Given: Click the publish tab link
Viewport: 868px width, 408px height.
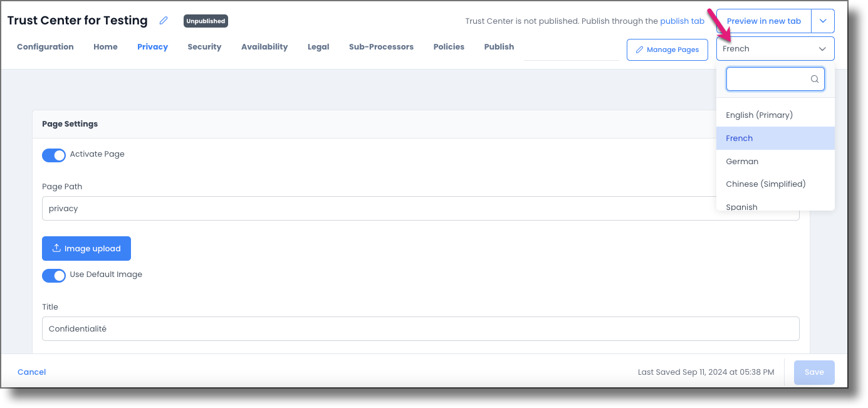Looking at the screenshot, I should tap(682, 21).
